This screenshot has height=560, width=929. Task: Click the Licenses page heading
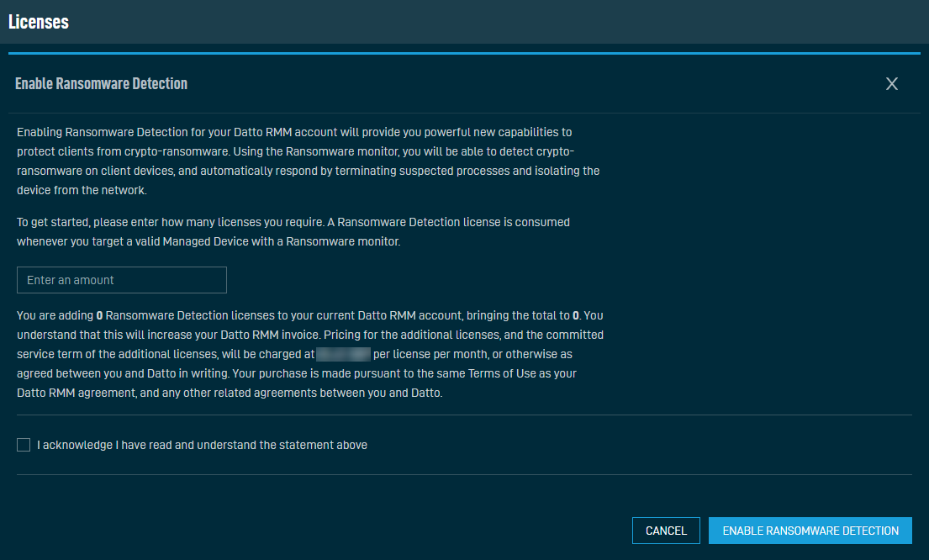pos(39,22)
